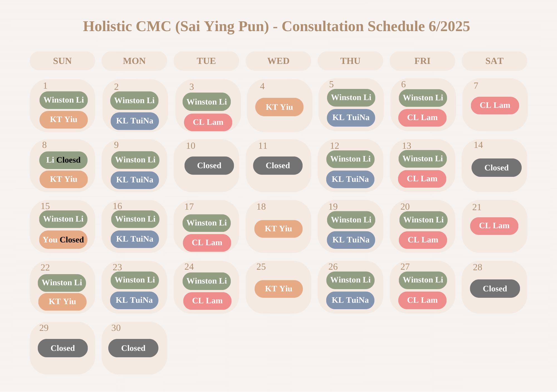Click the 'Li Cloesd' pill on day 8
This screenshot has width=557, height=392.
[x=63, y=160]
